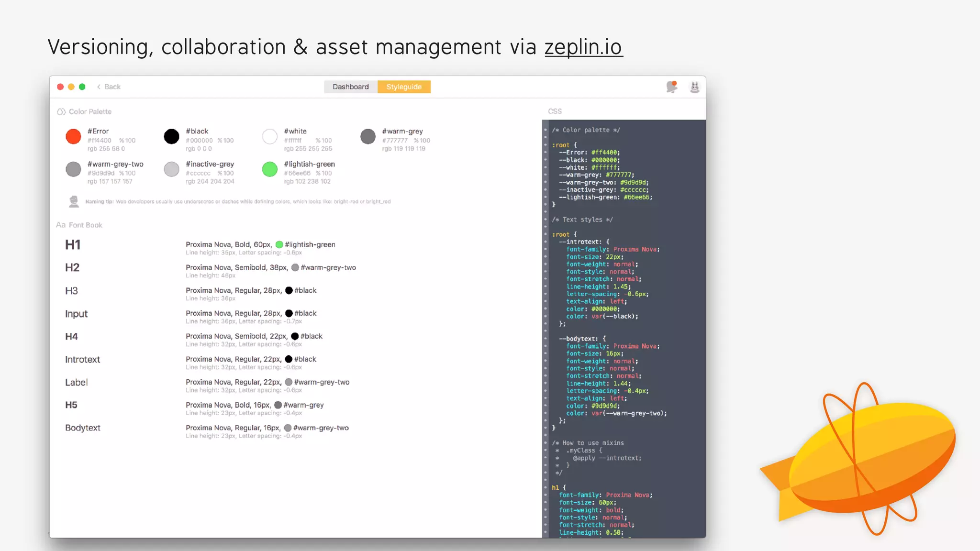This screenshot has width=980, height=551.
Task: Click the green dot in H1 description
Action: 279,244
